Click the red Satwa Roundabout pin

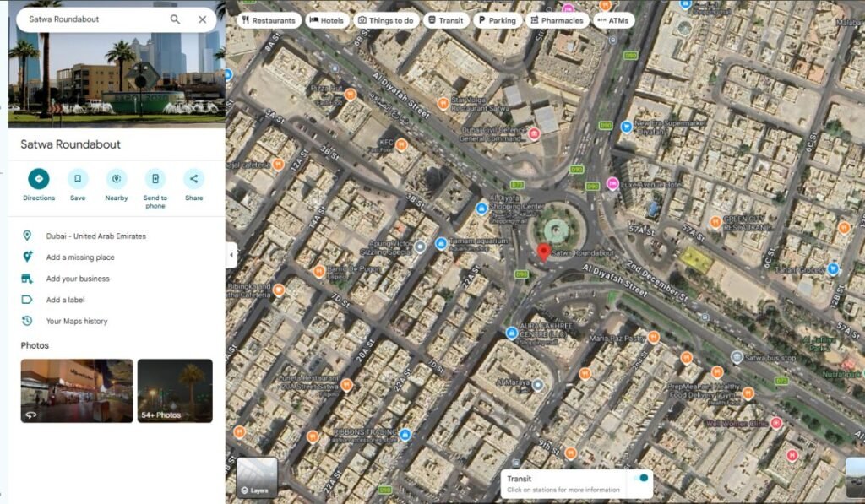[542, 251]
